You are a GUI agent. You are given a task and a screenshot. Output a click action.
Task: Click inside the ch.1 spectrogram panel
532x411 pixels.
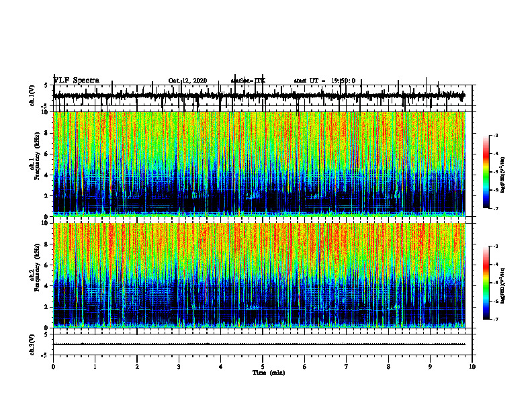(x=259, y=164)
